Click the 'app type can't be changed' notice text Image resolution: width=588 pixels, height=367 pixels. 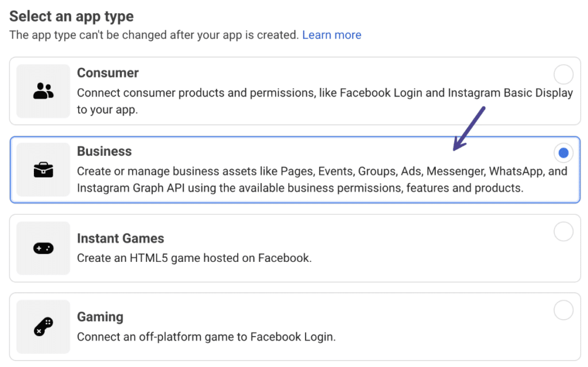pos(154,35)
